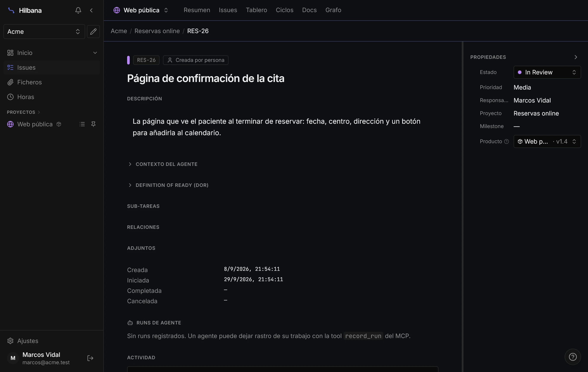Viewport: 588px width, 372px height.
Task: Set the Milestone value
Action: click(x=516, y=126)
